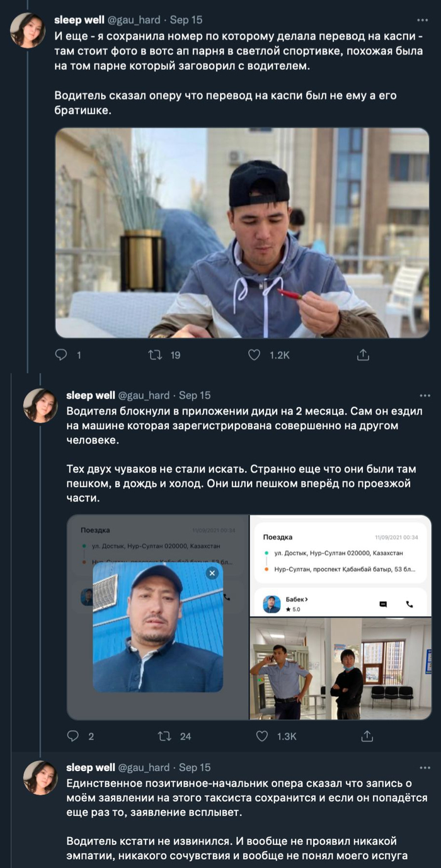441x868 pixels.
Task: Like the tweet with 1.3K likes
Action: 262,736
